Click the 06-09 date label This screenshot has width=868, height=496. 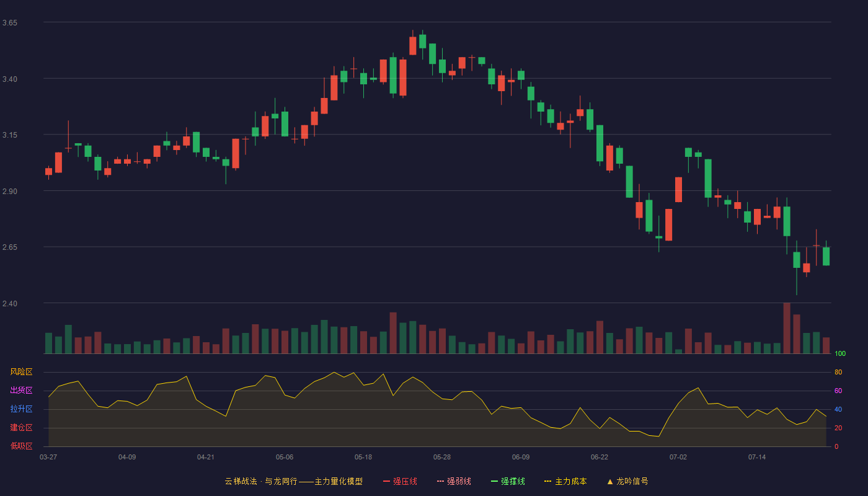point(521,457)
